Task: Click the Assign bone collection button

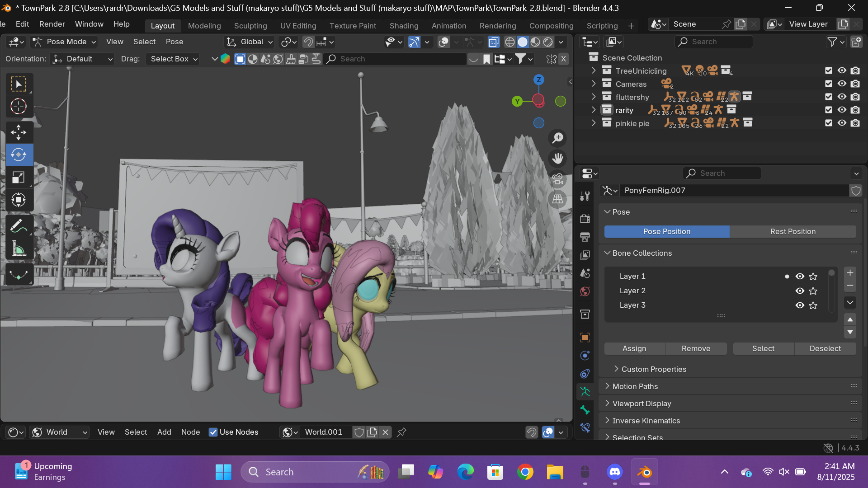Action: 634,349
